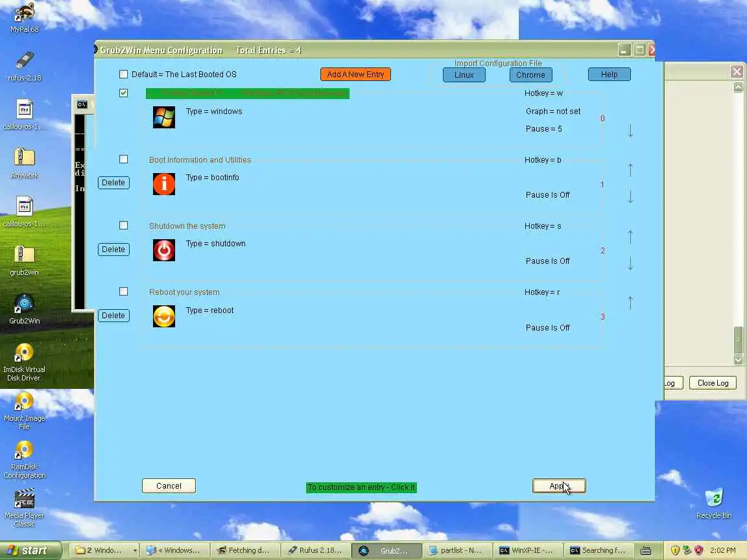This screenshot has height=560, width=747.
Task: Click Add A New Entry button
Action: pyautogui.click(x=355, y=75)
